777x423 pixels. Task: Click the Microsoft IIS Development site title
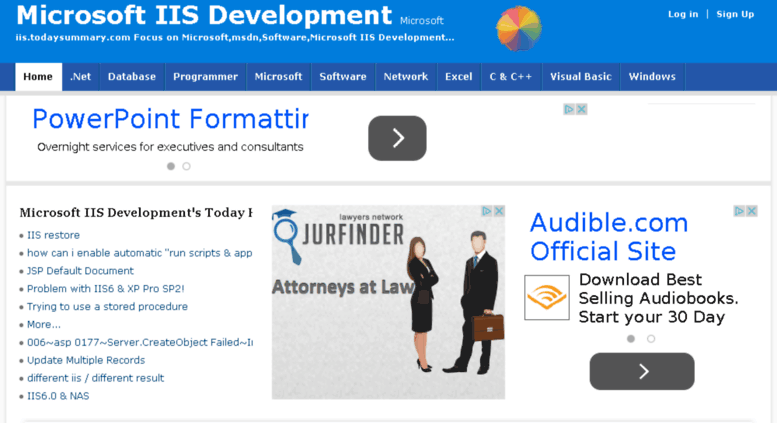coord(204,15)
